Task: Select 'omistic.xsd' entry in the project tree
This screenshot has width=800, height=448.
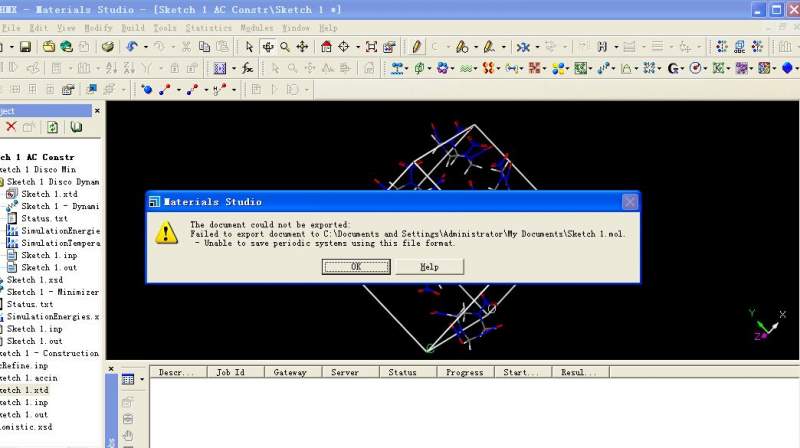Action: pos(26,427)
